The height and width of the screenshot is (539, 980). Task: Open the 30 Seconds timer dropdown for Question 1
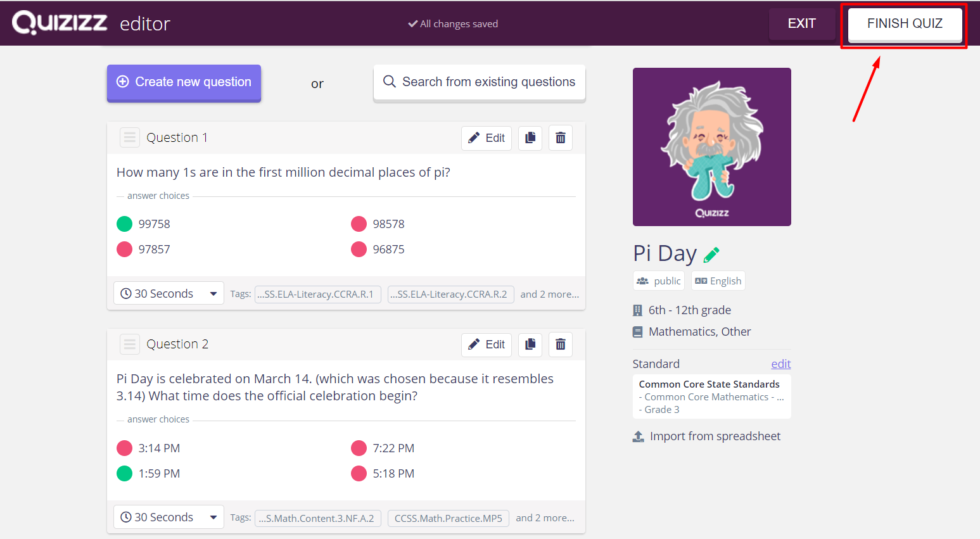[x=168, y=293]
